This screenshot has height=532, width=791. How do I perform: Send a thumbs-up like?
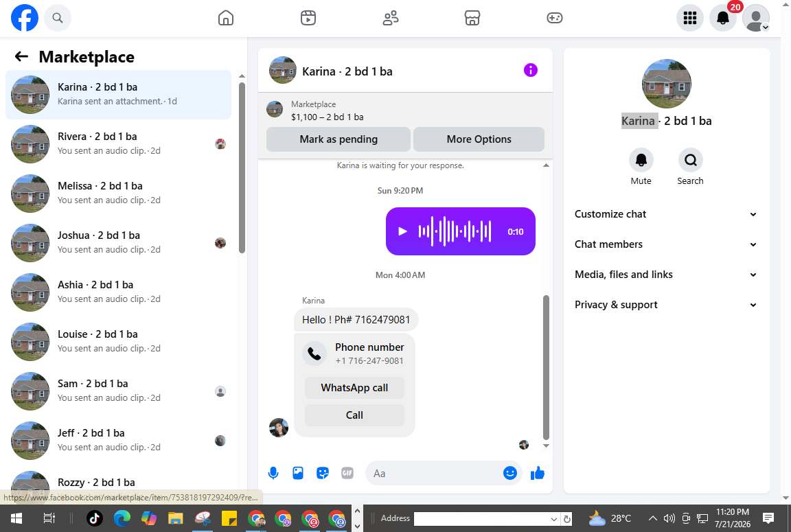pos(537,473)
